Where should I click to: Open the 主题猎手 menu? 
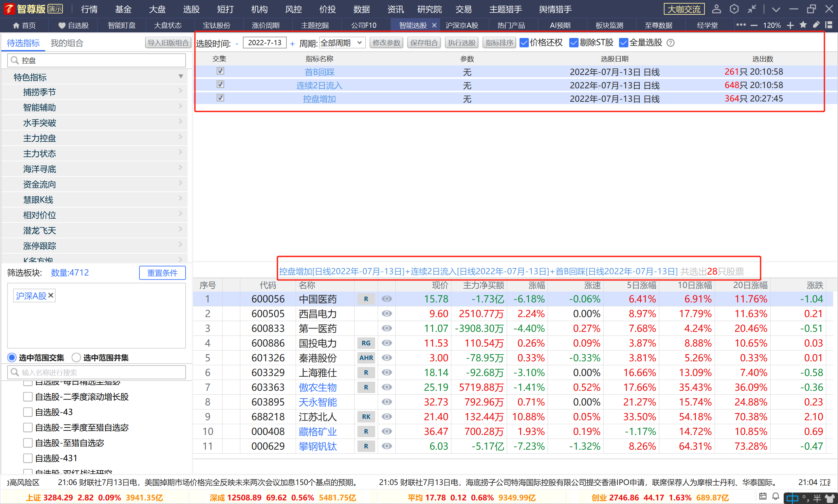click(x=505, y=9)
